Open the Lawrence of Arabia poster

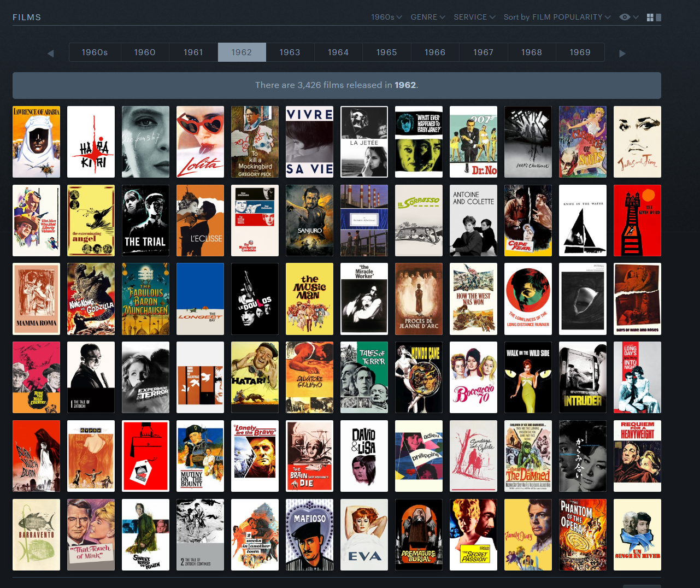coord(37,142)
